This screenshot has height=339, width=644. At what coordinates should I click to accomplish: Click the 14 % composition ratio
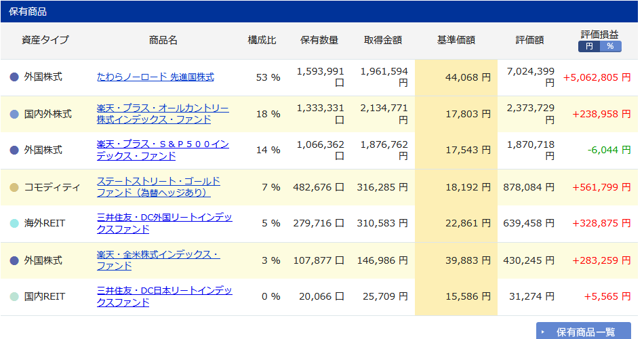[268, 150]
